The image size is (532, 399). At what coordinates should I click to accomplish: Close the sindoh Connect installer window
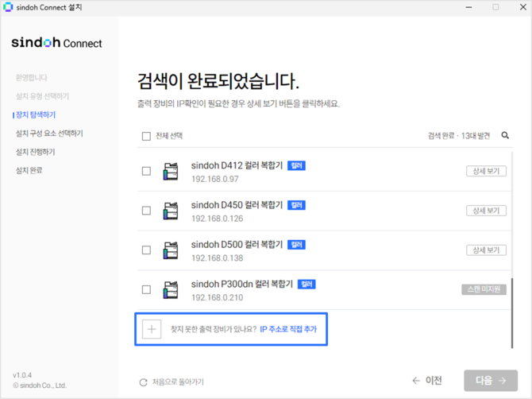(522, 7)
